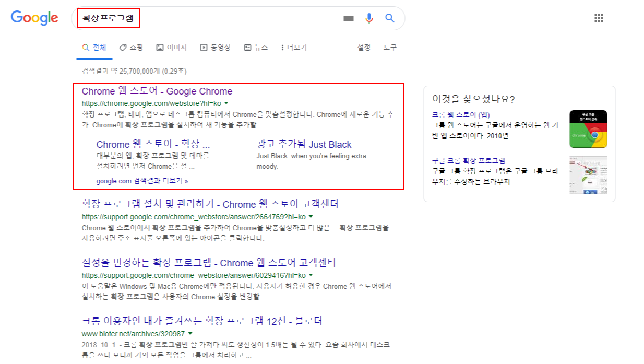Click '구글 크롬 확장 프로그램' suggestion link

point(469,161)
